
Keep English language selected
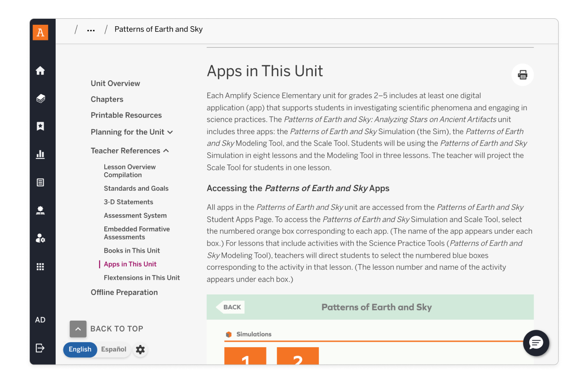(x=80, y=350)
